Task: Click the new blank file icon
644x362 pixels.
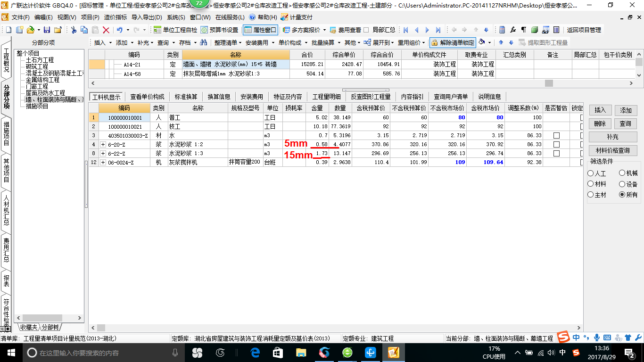Action: pyautogui.click(x=8, y=30)
